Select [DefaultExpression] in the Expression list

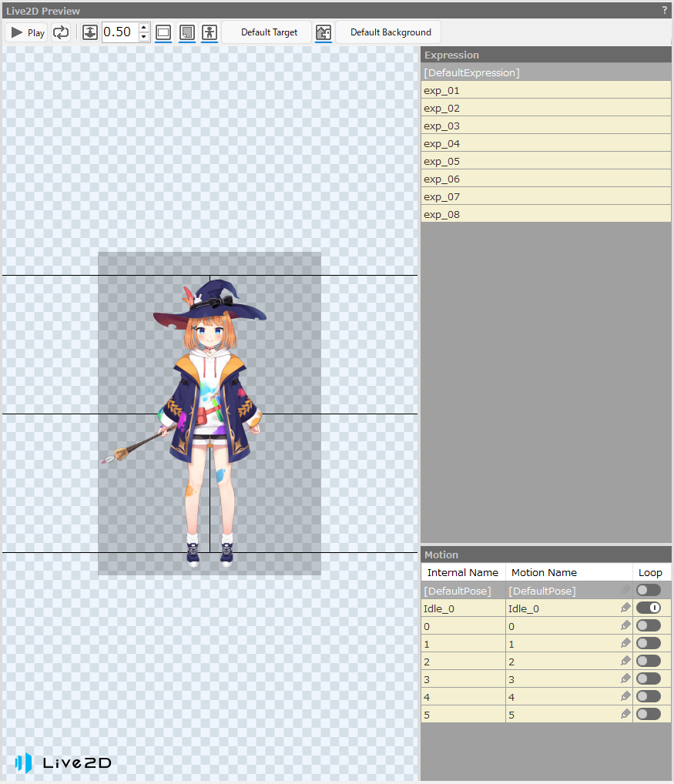pos(546,72)
